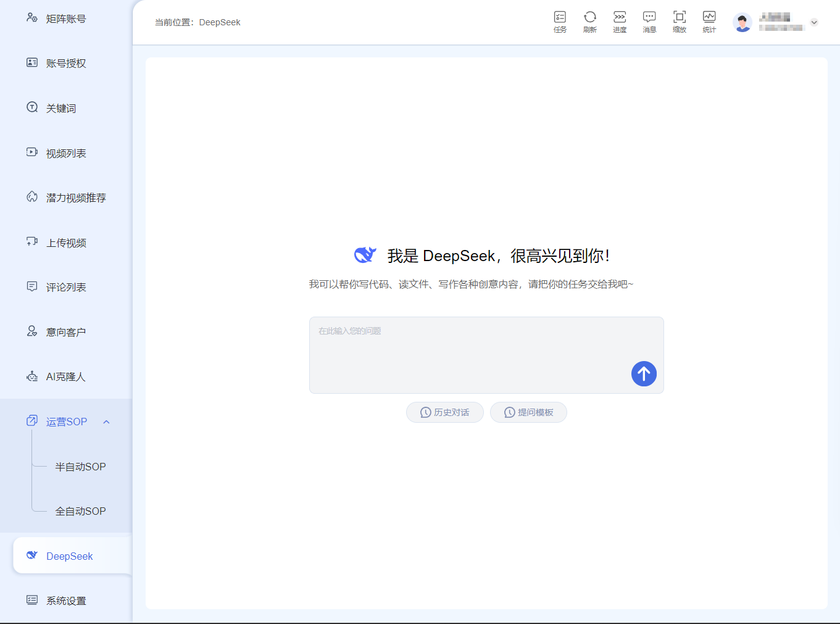840x624 pixels.
Task: Click the 刷新 refresh icon
Action: tap(590, 22)
